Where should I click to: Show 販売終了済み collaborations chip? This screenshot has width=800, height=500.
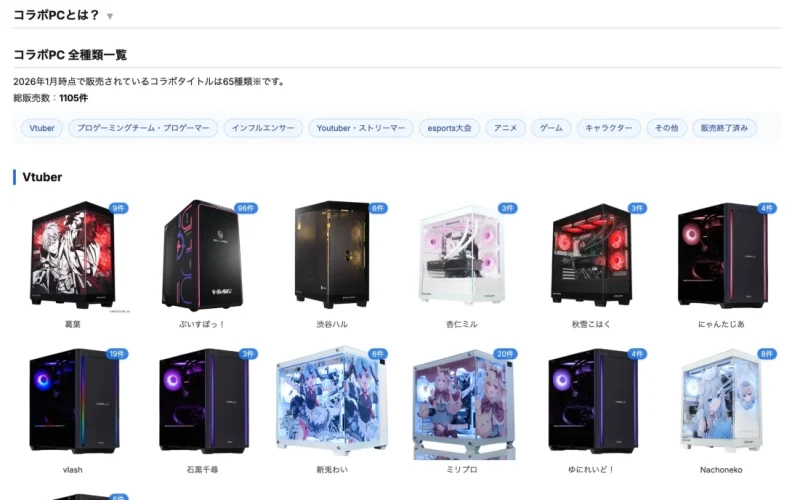click(724, 128)
